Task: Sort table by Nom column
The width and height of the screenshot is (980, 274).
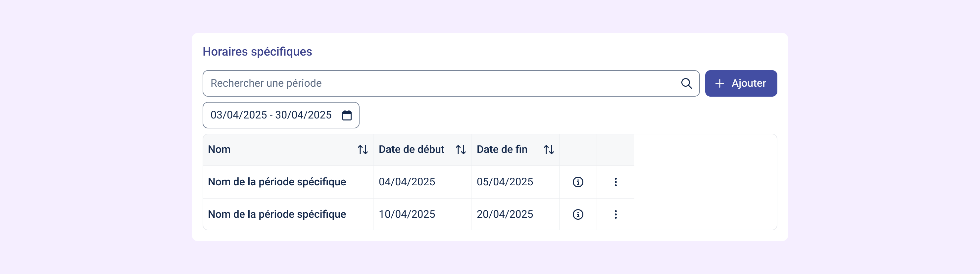Action: [363, 150]
